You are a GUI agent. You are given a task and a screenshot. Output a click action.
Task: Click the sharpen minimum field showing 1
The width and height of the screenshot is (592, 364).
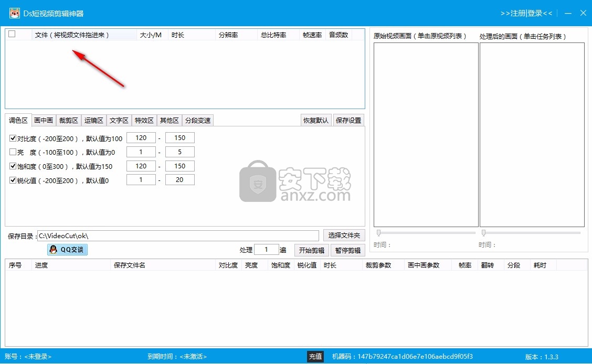click(141, 179)
